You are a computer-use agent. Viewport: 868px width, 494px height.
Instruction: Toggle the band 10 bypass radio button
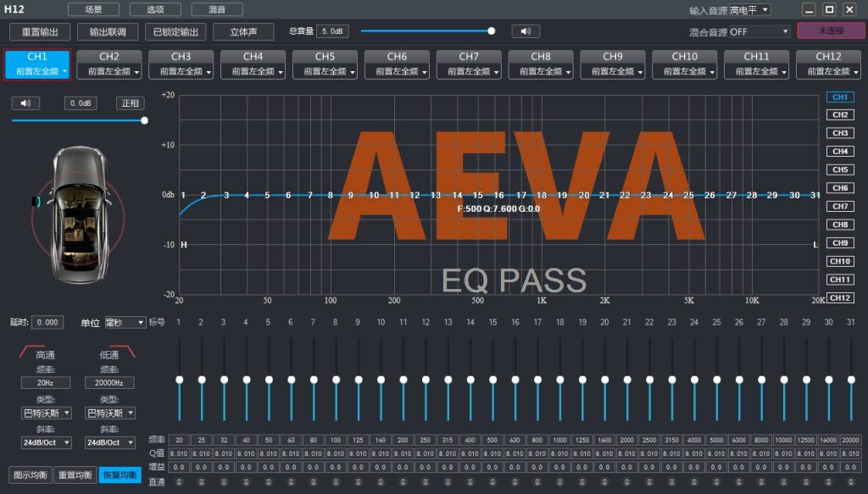click(381, 482)
